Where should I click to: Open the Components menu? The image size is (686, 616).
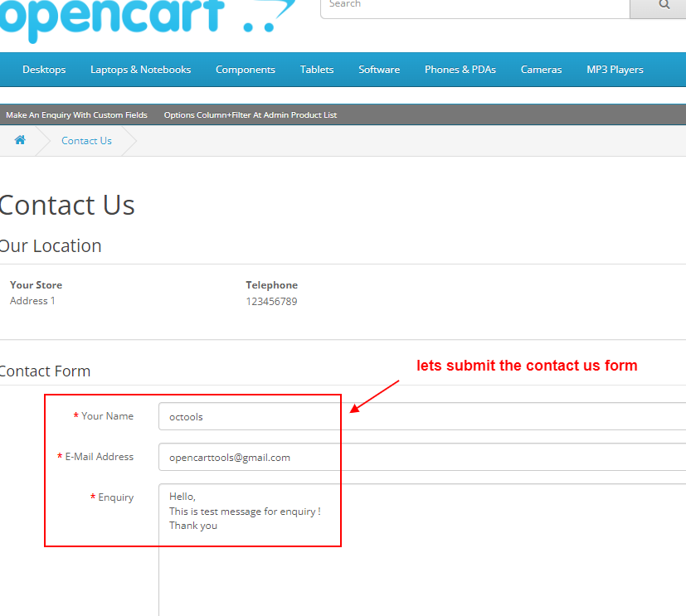[245, 70]
